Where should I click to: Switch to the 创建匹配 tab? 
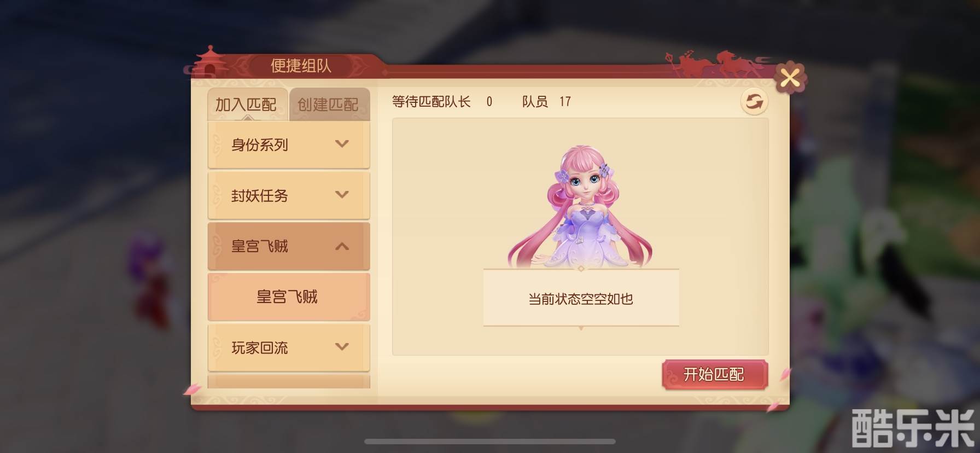pos(329,104)
